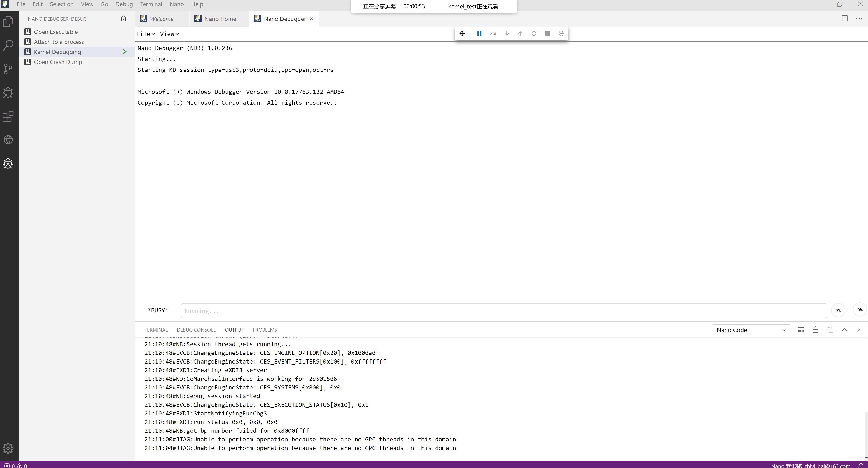
Task: Switch to the TERMINAL panel tab
Action: click(x=156, y=330)
